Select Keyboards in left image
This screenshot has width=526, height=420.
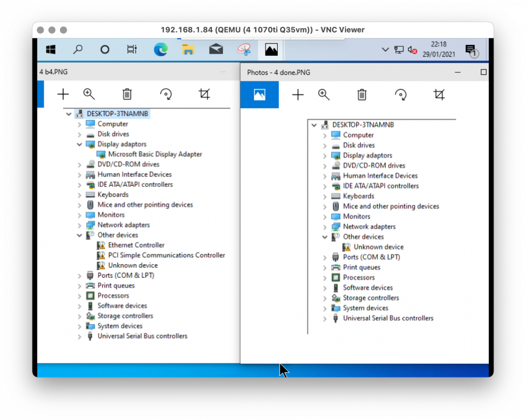coord(113,195)
